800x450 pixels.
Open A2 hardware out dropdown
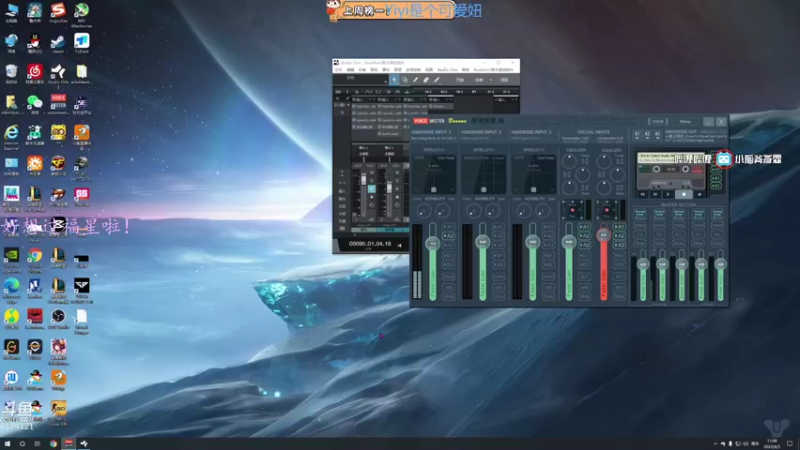[647, 135]
